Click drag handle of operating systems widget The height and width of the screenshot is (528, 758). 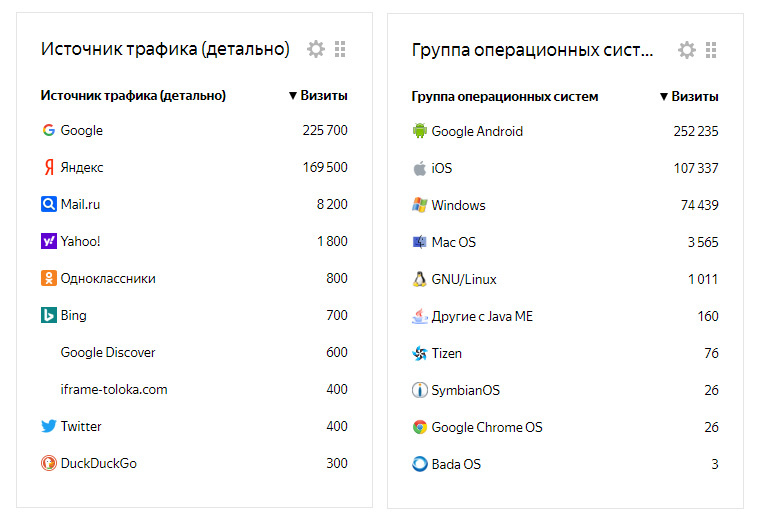pyautogui.click(x=711, y=50)
